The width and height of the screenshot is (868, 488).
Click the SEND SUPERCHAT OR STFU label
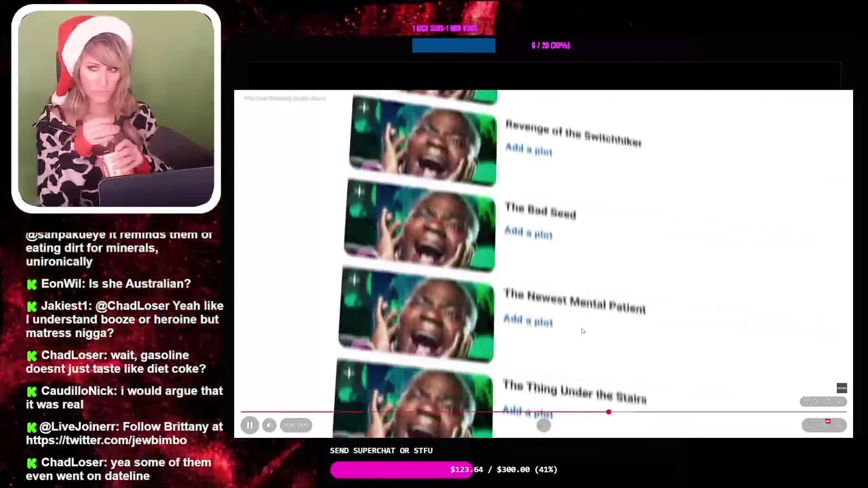[381, 451]
